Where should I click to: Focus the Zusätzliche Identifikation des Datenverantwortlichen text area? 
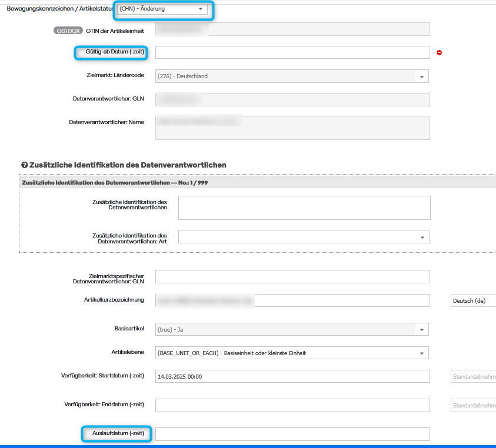304,208
